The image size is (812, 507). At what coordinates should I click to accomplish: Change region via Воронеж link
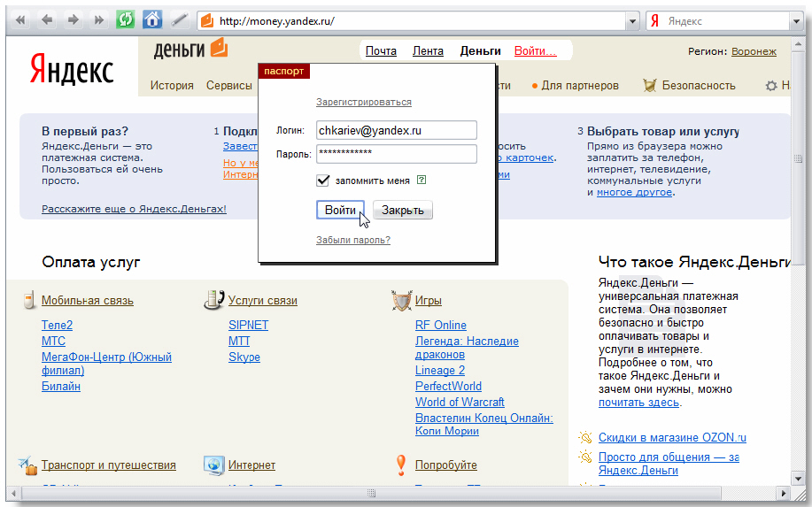coord(754,51)
